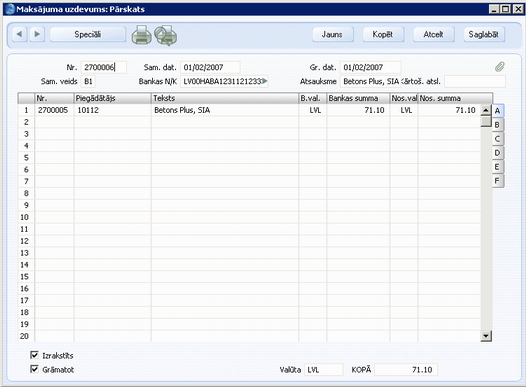The height and width of the screenshot is (387, 526).
Task: Click the Nos. summa column header
Action: tap(455, 98)
